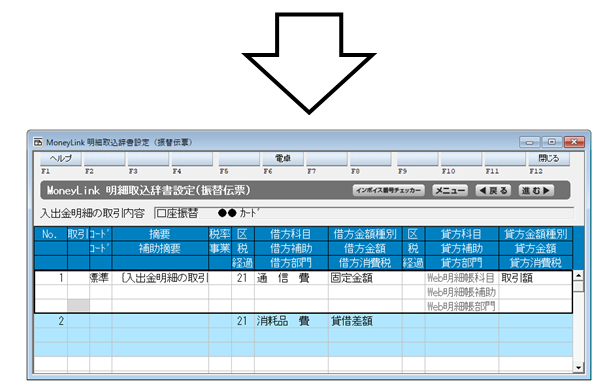Click tax code 21 in row 1
Viewport: 602px width, 389px height.
click(243, 278)
